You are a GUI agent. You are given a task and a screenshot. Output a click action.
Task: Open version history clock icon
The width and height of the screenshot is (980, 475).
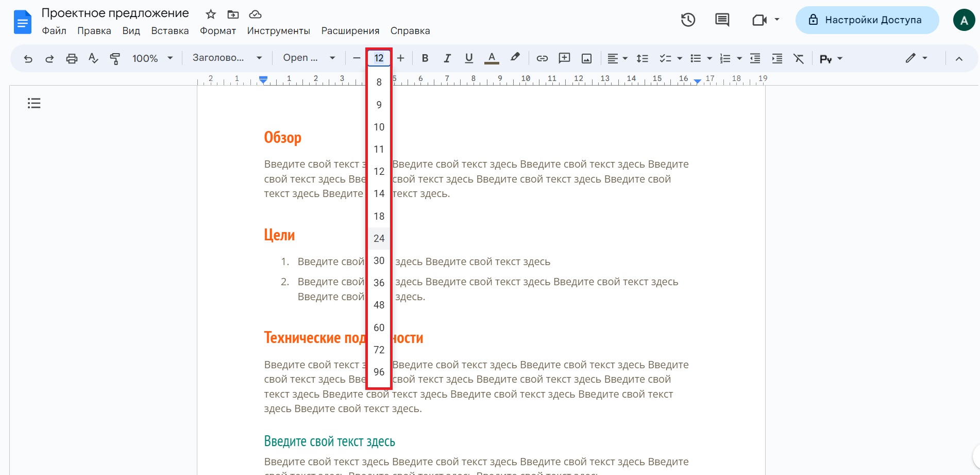[x=688, y=20]
